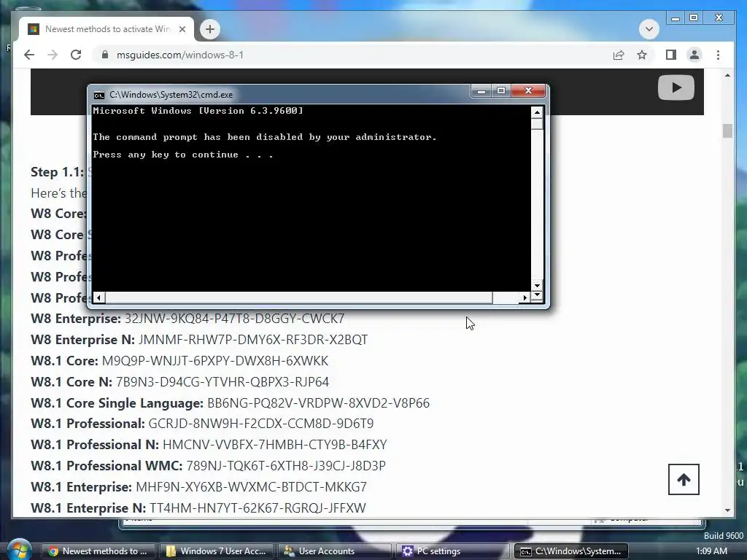Screen dimensions: 747x560
Task: Click the W8 Enterprise key 32JNW-9KQ84-P47T8-D8GGY-CWCK7
Action: point(234,319)
